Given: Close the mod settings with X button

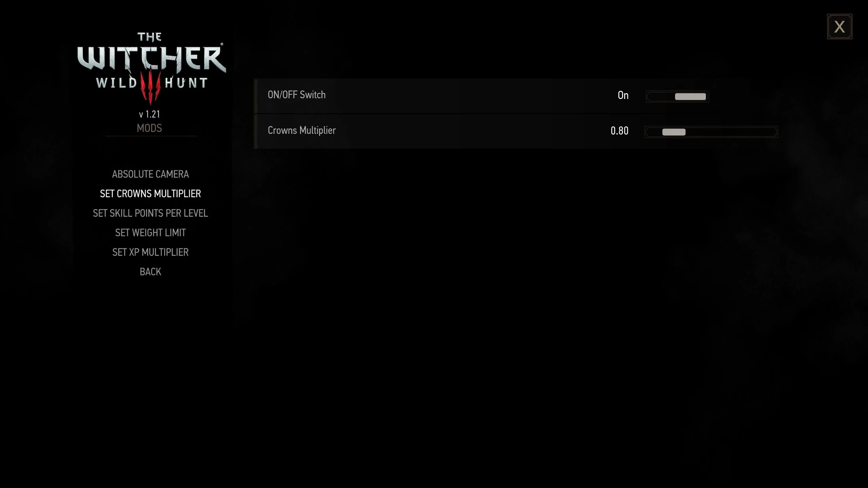Looking at the screenshot, I should (x=840, y=27).
